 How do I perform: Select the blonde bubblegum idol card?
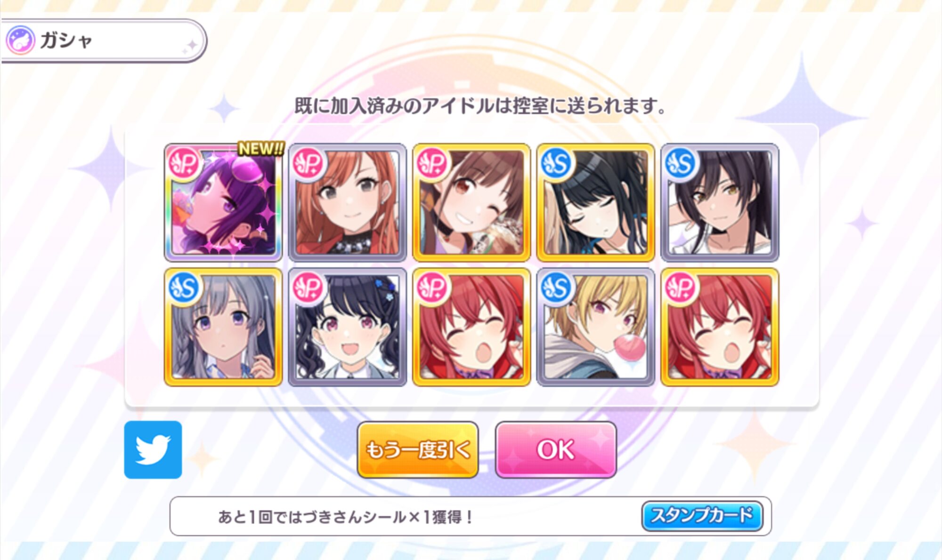596,327
